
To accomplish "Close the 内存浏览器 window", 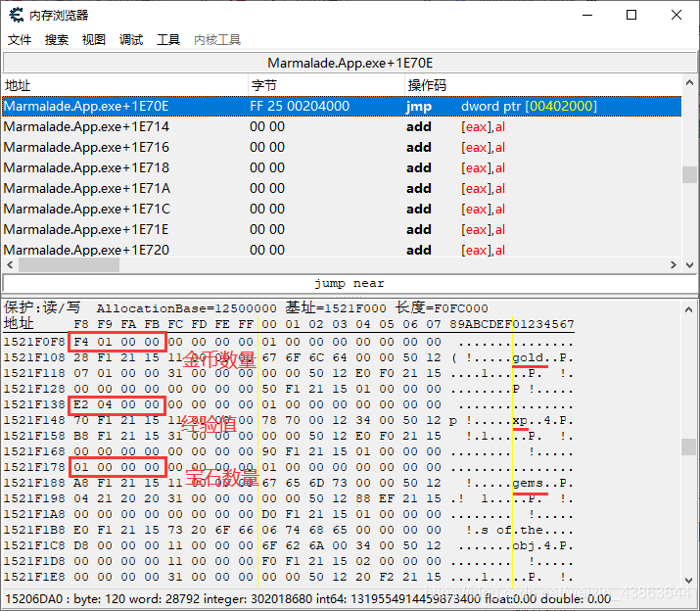I will click(x=676, y=16).
